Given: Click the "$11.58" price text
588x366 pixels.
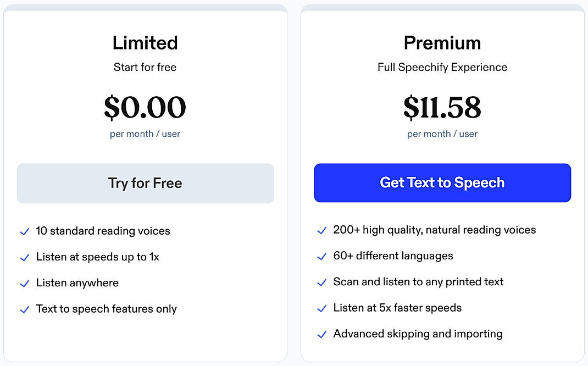Looking at the screenshot, I should [x=442, y=108].
